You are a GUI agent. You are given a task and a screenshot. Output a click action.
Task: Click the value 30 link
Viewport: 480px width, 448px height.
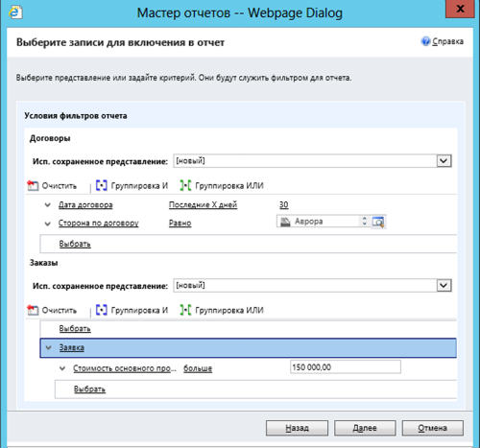(x=283, y=204)
